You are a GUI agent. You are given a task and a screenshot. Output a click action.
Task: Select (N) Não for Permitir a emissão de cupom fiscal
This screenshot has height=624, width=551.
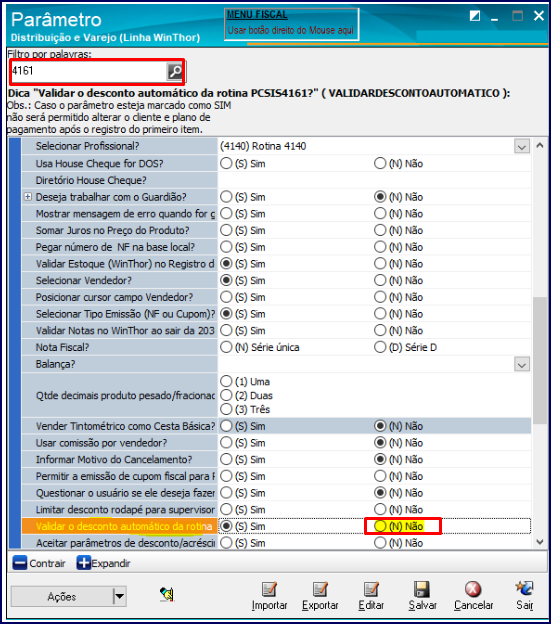point(380,476)
